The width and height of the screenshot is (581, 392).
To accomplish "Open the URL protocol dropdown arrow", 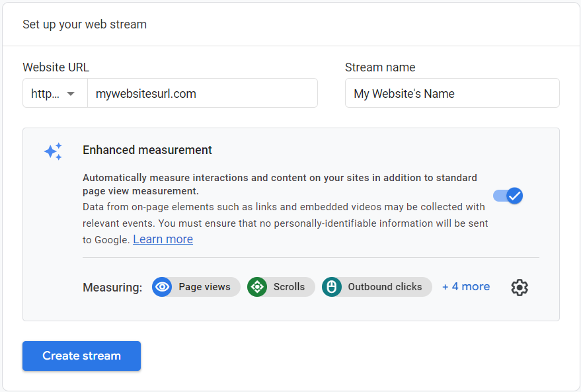I will pos(71,94).
